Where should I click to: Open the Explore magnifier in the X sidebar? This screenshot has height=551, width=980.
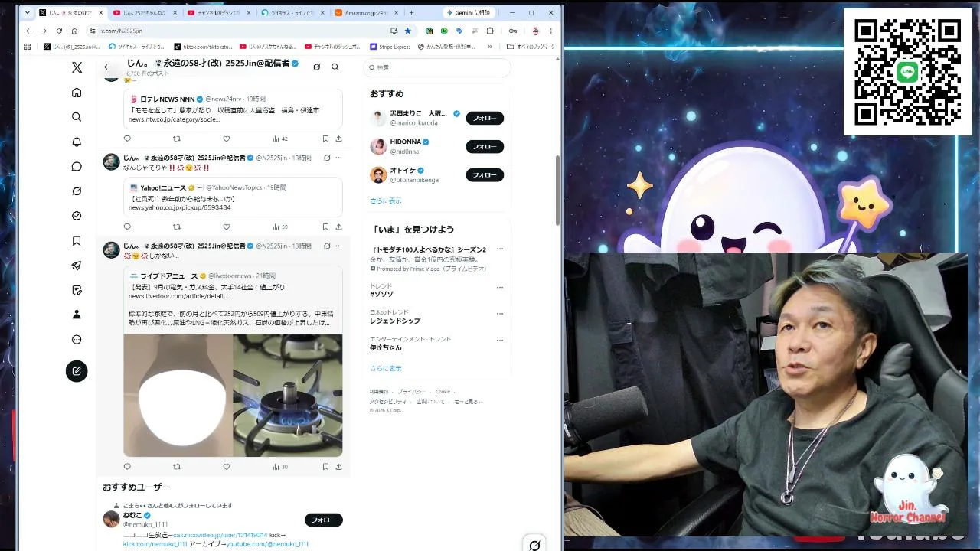point(77,117)
